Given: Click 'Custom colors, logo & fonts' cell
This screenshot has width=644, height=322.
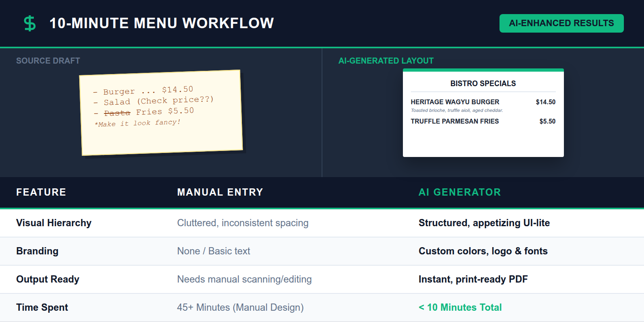Looking at the screenshot, I should pyautogui.click(x=483, y=251).
